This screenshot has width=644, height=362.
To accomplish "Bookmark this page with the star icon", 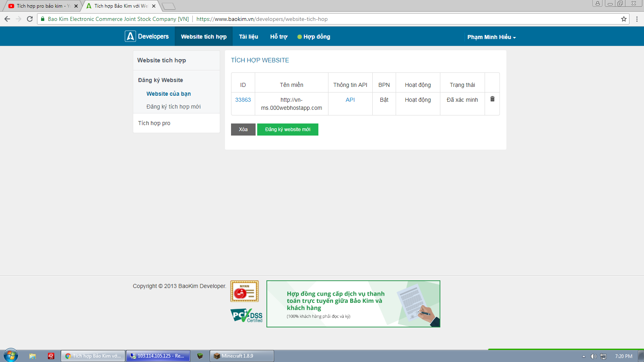I will coord(624,19).
